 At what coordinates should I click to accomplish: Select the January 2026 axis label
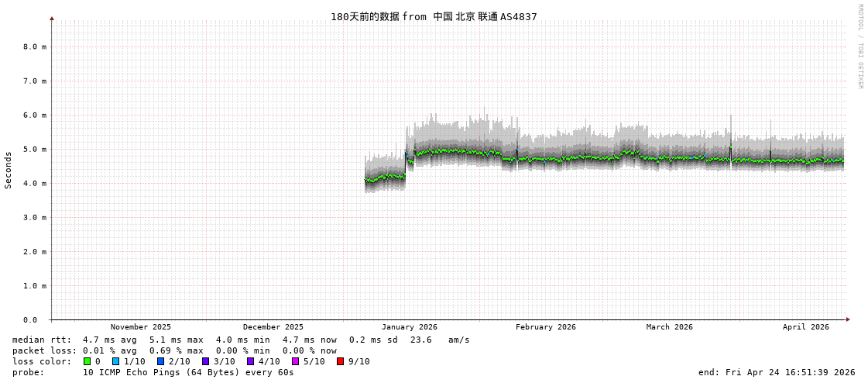409,327
